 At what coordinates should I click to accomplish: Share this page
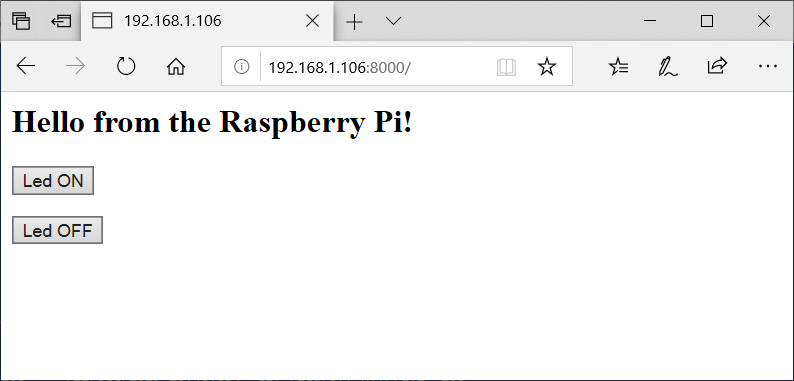[717, 66]
